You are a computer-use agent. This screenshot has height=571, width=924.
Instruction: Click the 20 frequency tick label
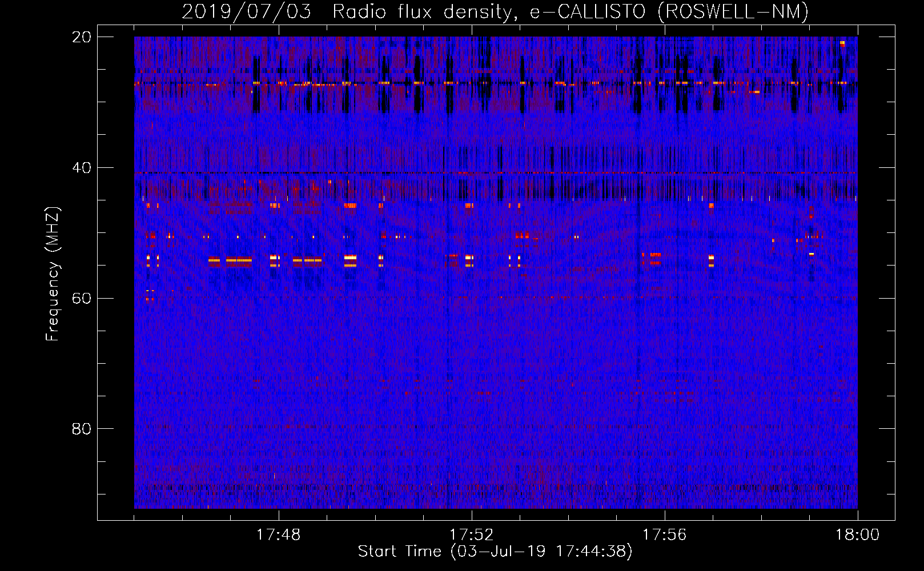pos(81,37)
